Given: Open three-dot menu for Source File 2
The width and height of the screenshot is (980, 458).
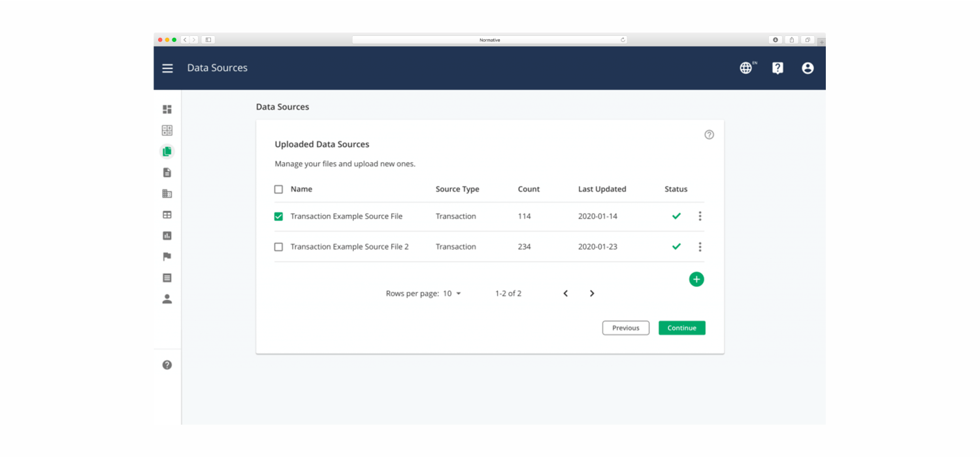Looking at the screenshot, I should (700, 247).
